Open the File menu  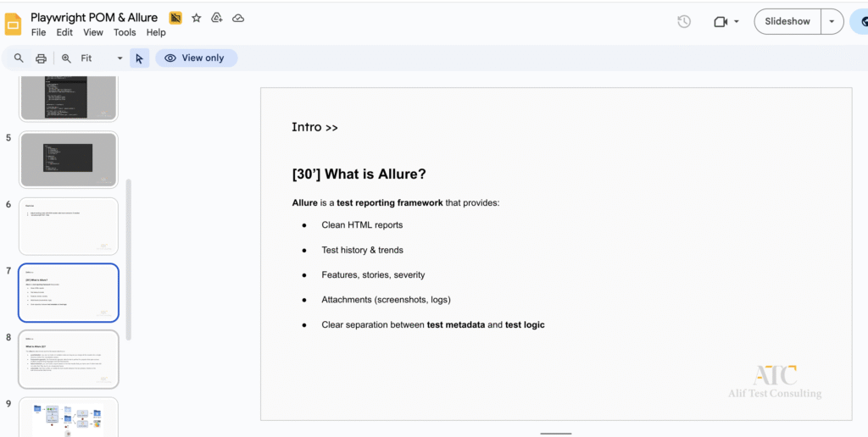(x=38, y=33)
